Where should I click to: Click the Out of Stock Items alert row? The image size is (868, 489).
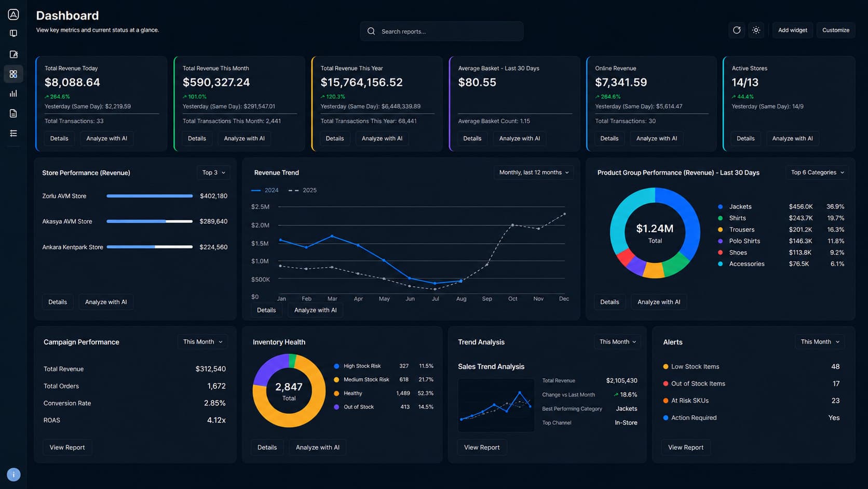(751, 384)
